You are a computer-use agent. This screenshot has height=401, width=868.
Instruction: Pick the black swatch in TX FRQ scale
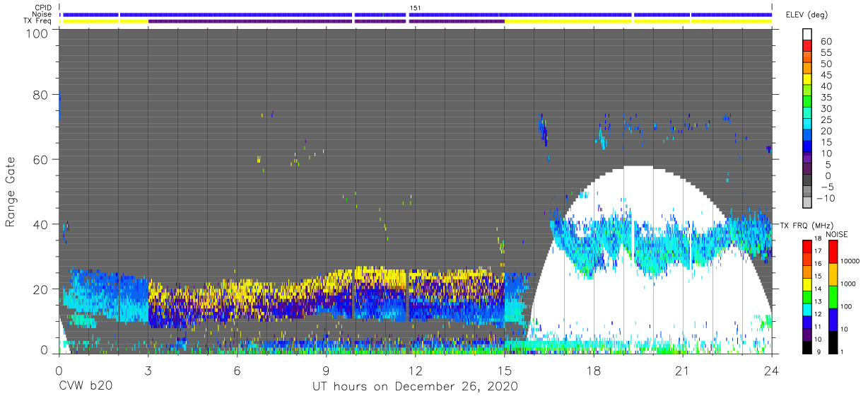pyautogui.click(x=806, y=347)
